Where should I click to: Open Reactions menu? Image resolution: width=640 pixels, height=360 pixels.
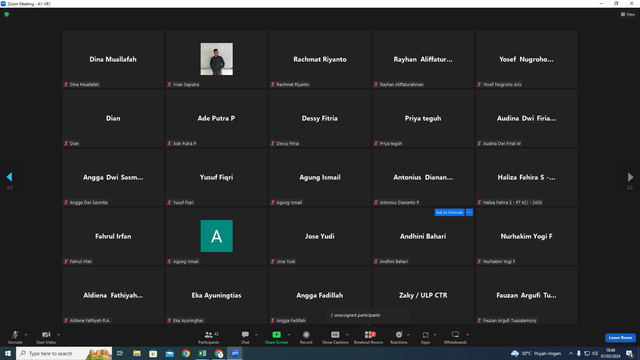399,337
